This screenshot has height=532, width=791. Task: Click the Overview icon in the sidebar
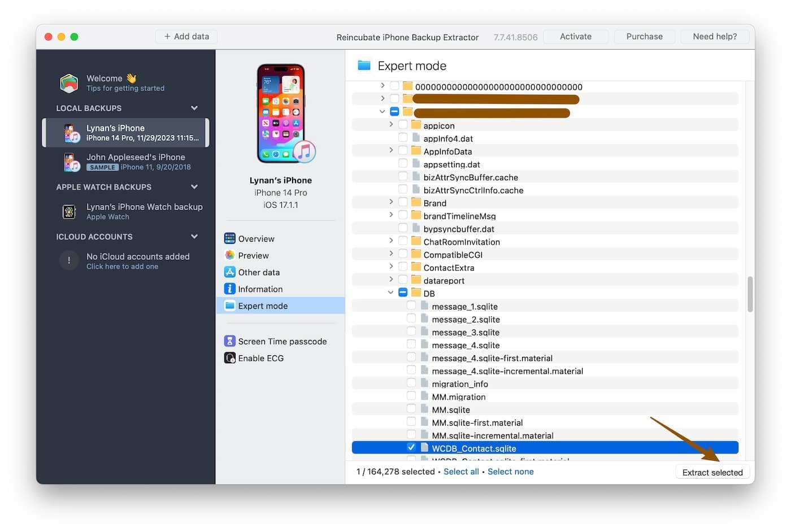click(x=229, y=239)
